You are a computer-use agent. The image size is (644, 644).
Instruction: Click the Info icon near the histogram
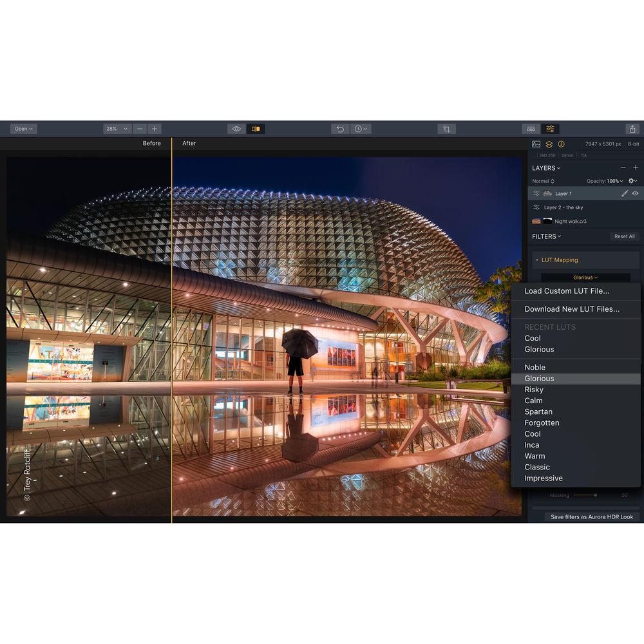click(562, 144)
